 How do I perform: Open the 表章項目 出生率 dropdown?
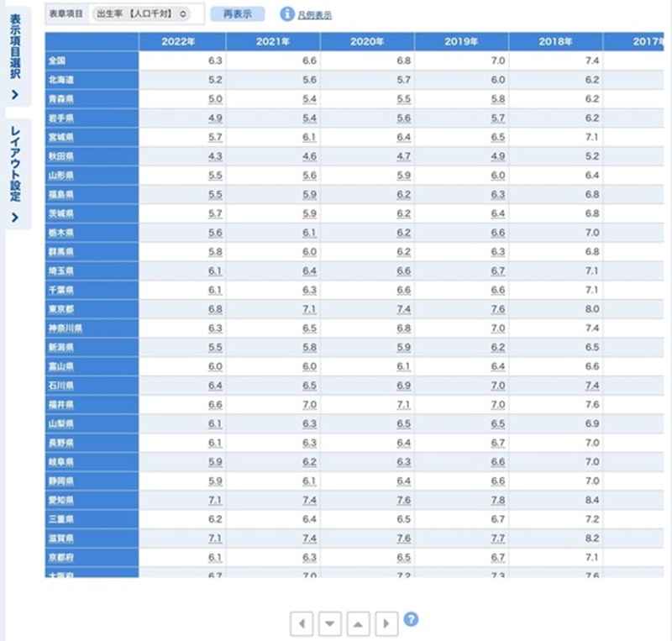click(140, 13)
